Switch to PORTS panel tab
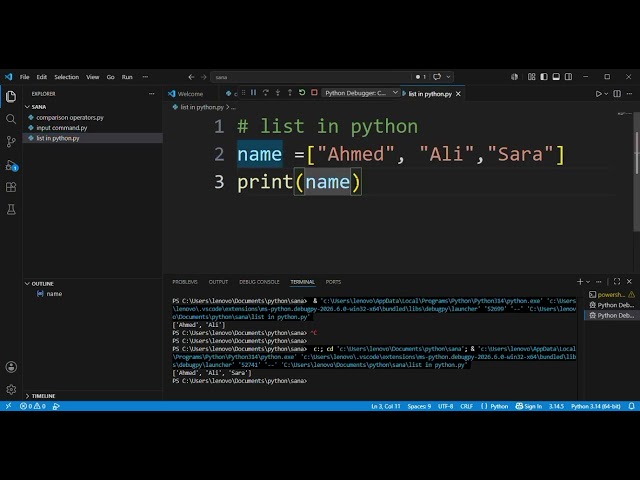 (333, 282)
